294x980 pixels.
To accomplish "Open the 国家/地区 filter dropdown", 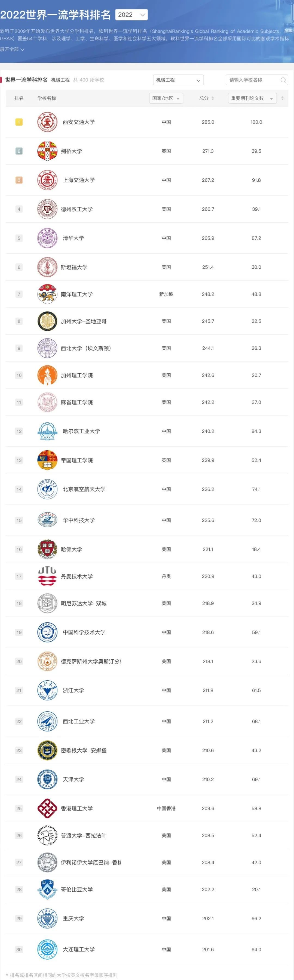I will pos(166,98).
